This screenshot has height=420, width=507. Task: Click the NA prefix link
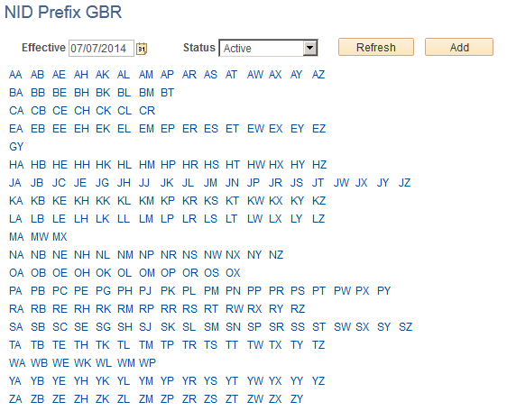(x=16, y=255)
